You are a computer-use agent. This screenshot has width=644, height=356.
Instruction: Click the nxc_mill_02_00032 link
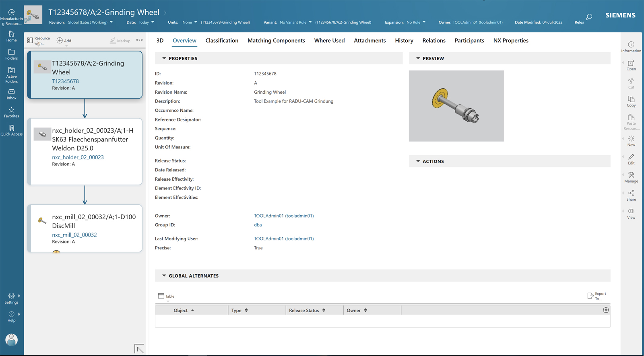[x=74, y=235]
